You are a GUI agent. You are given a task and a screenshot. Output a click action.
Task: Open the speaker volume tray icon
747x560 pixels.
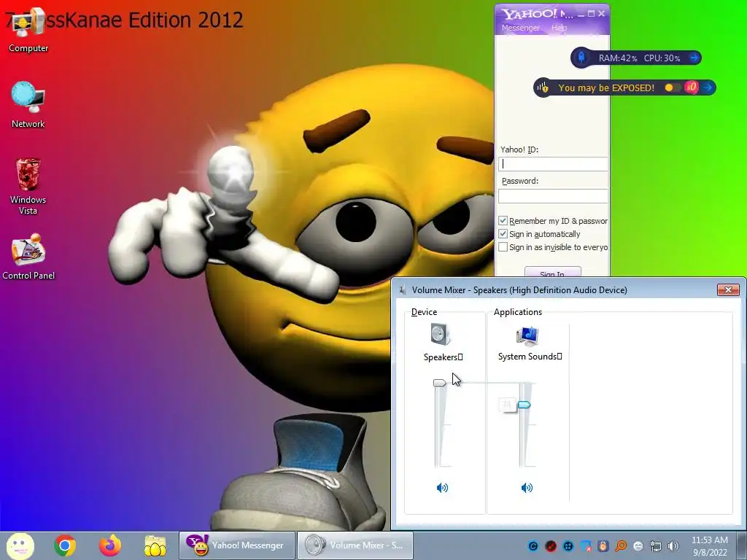pos(673,546)
